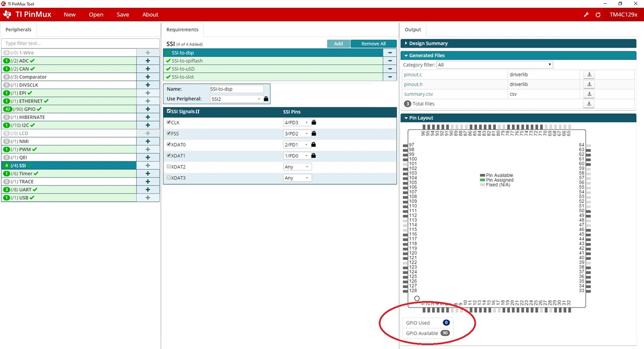644x349 pixels.
Task: Download all Total Files icon
Action: (589, 104)
